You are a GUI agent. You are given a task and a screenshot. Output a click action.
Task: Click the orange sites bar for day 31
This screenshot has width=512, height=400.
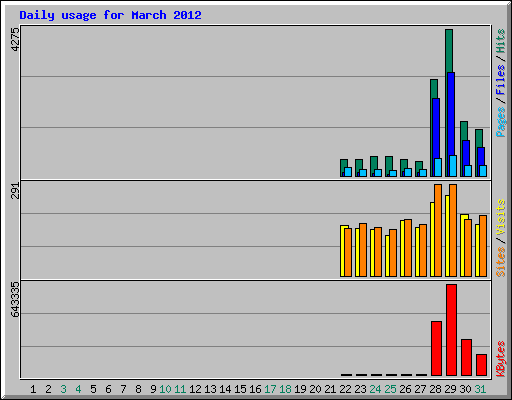[483, 246]
